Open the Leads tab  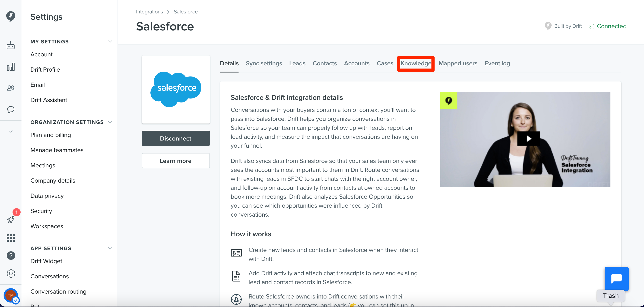[x=297, y=64]
